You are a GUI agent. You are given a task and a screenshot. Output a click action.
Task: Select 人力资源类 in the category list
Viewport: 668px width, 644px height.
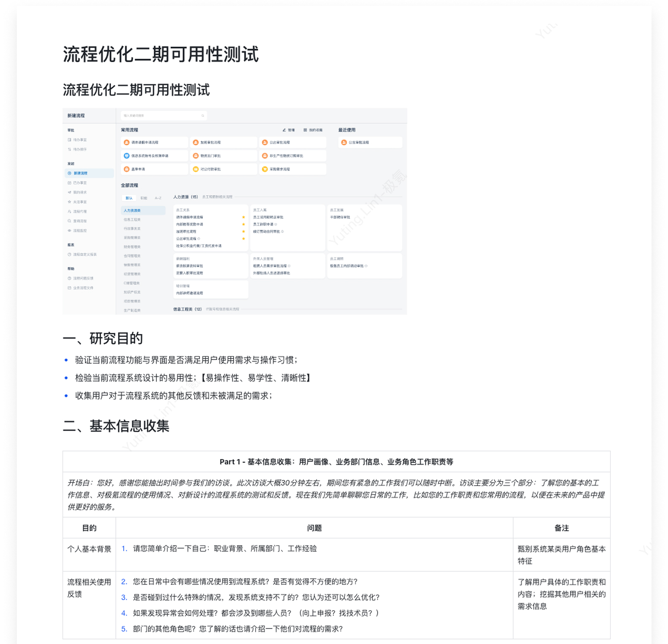click(x=143, y=210)
